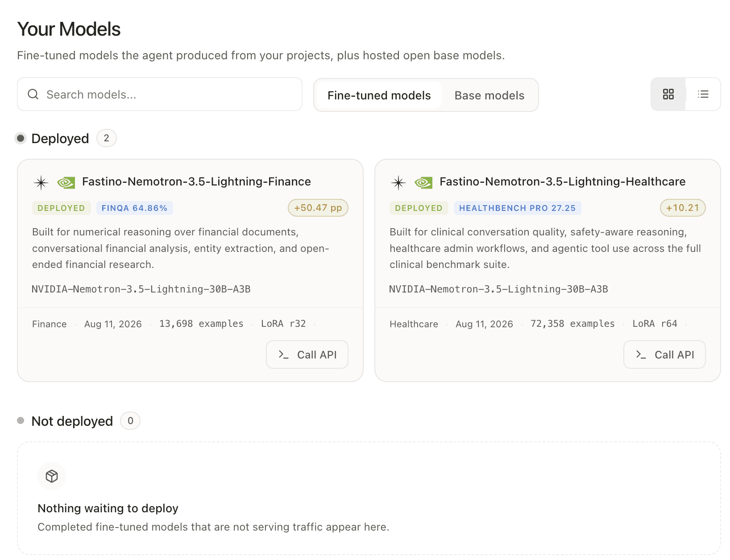Click Nothing waiting to deploy message
This screenshot has width=730, height=560.
(108, 508)
